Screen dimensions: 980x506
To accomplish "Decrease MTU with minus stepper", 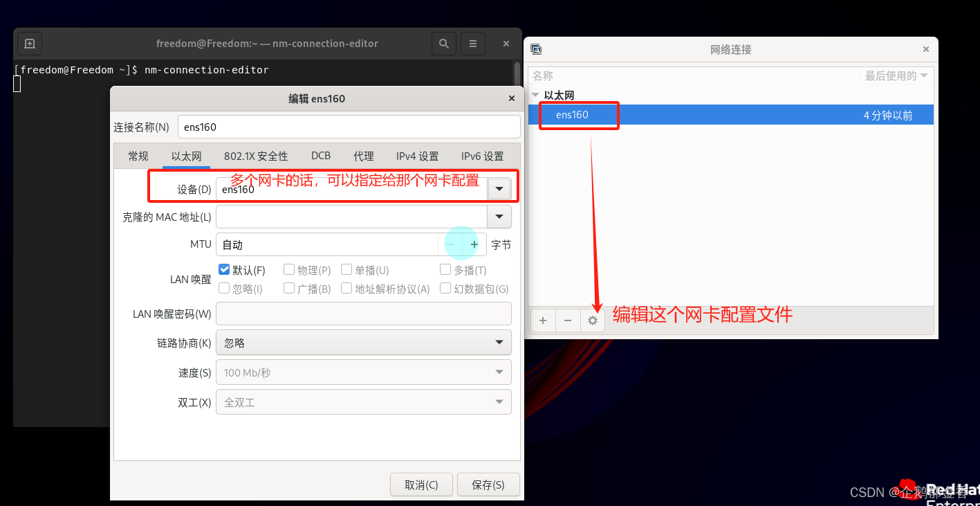I will (450, 244).
